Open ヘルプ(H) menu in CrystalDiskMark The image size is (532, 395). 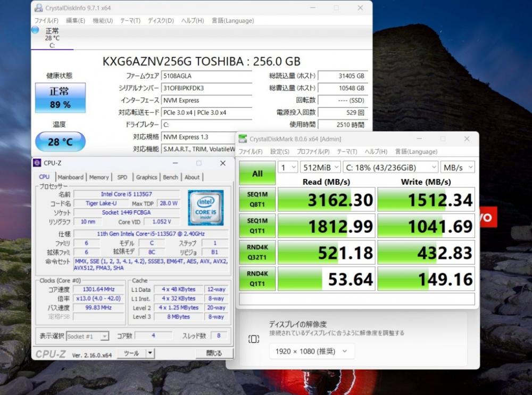click(376, 152)
